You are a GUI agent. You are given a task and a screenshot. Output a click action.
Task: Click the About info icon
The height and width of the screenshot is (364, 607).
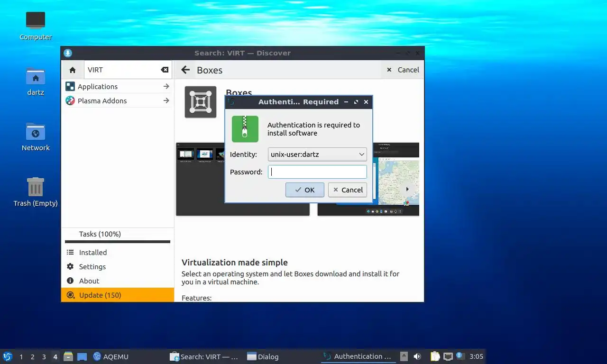pyautogui.click(x=70, y=281)
